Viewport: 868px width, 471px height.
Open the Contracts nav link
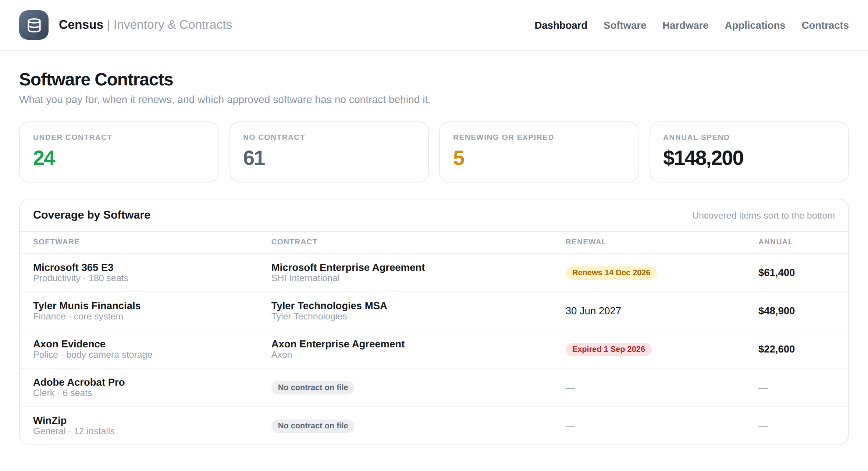pos(825,25)
